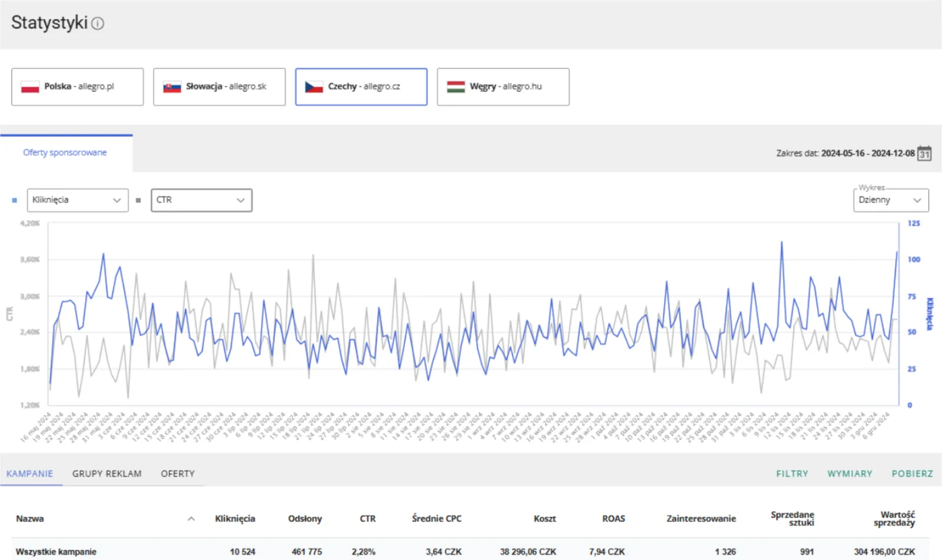Open the CTR metric dropdown

point(201,200)
